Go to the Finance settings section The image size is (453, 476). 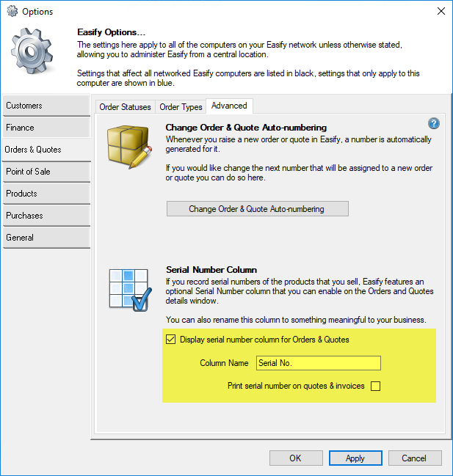46,128
